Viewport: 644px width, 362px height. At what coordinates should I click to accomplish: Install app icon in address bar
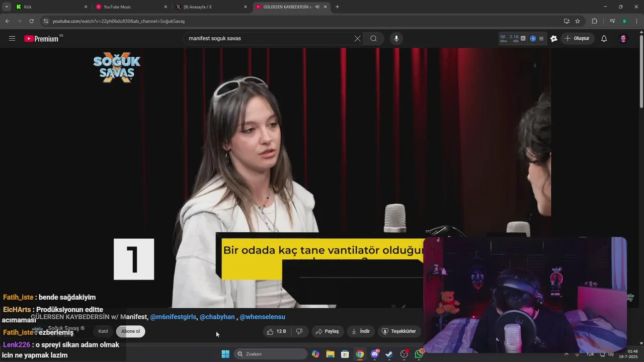coord(567,21)
